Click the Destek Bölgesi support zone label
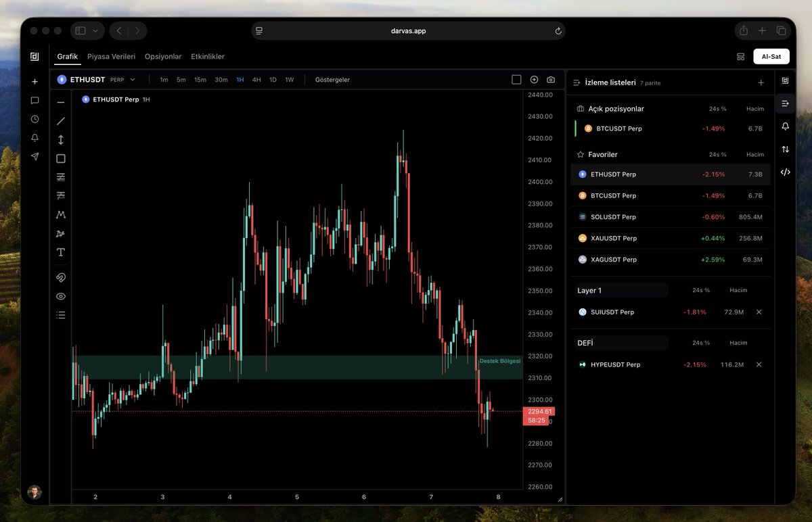Image resolution: width=812 pixels, height=522 pixels. coord(500,361)
